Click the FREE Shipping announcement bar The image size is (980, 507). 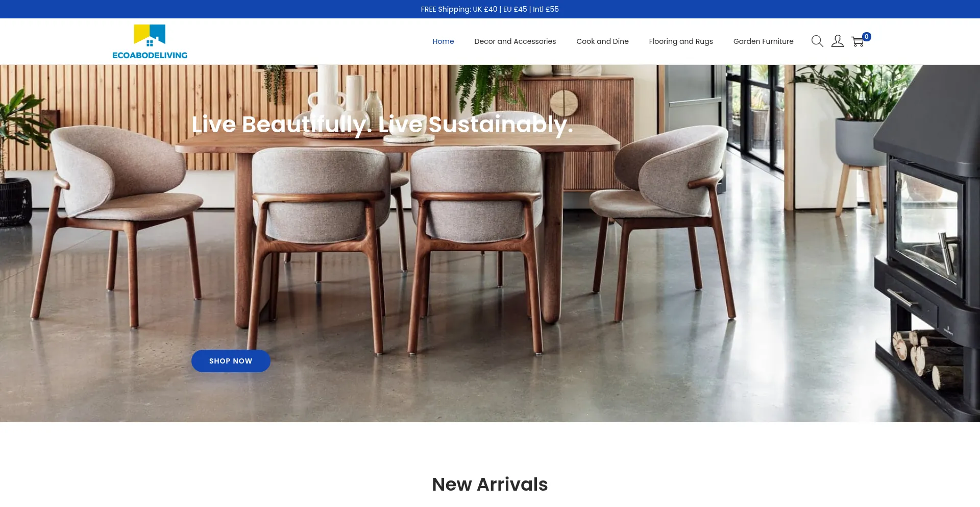coord(490,9)
